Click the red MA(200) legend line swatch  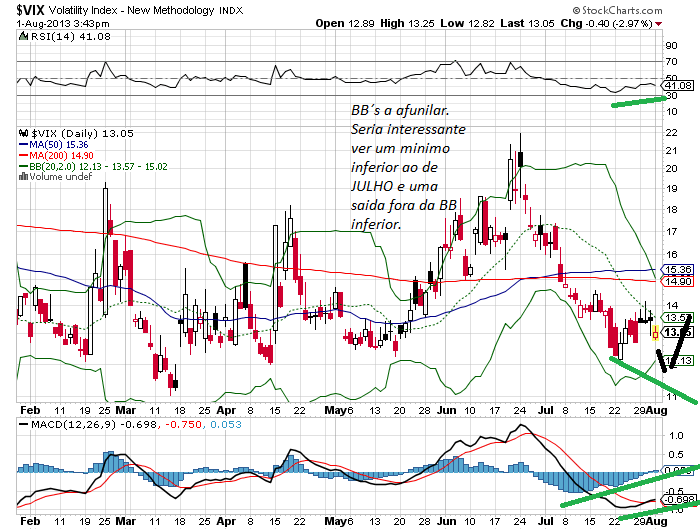[24, 156]
